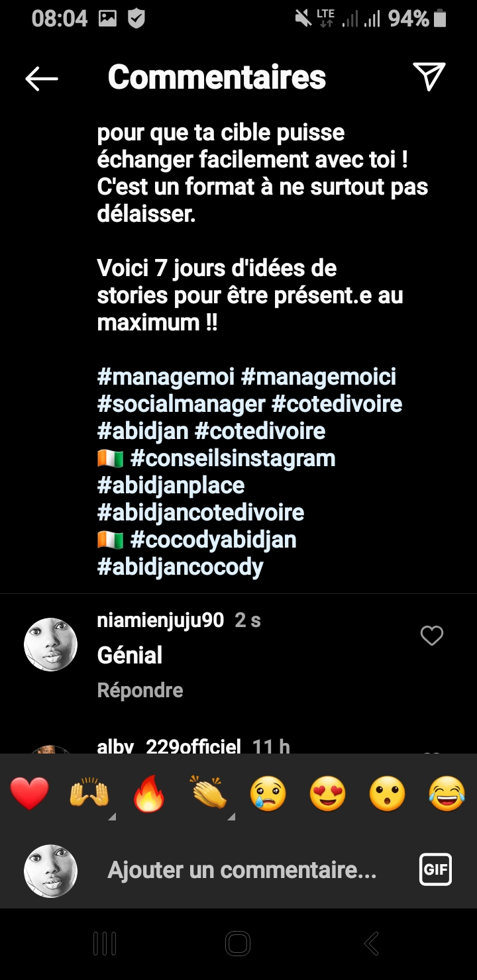Open the #conseilsinstagram hashtag
This screenshot has height=980, width=477.
coord(233,458)
